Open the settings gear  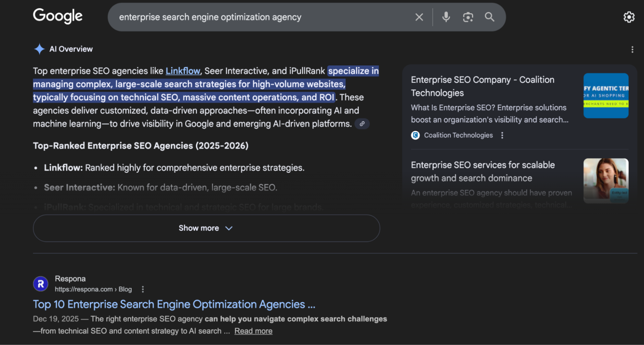(629, 17)
